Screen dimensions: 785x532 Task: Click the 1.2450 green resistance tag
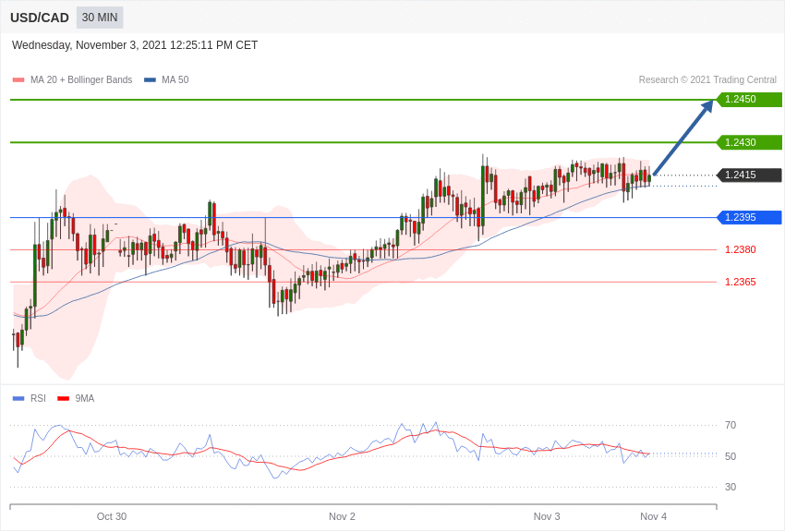coord(749,99)
